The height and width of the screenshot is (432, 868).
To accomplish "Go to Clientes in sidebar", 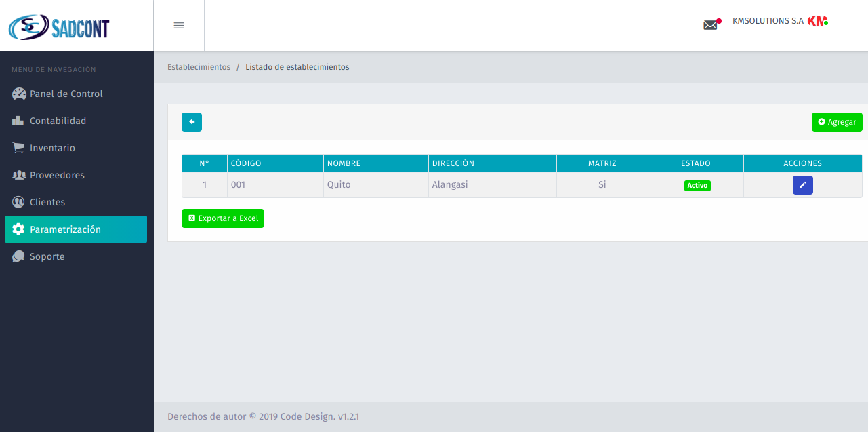I will click(x=47, y=202).
